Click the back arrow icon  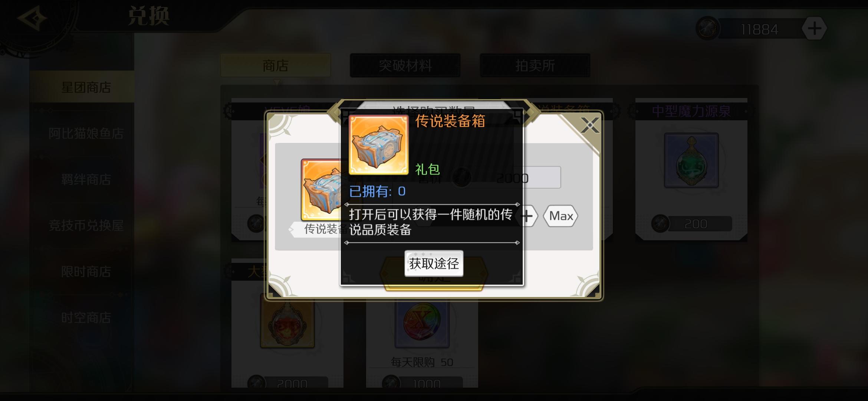click(32, 19)
